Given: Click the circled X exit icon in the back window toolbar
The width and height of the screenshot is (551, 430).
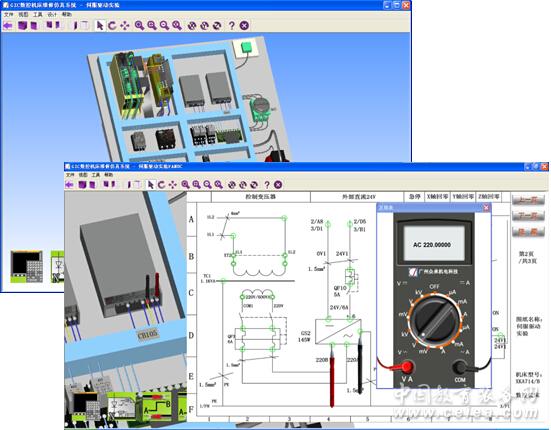Looking at the screenshot, I should click(x=244, y=25).
